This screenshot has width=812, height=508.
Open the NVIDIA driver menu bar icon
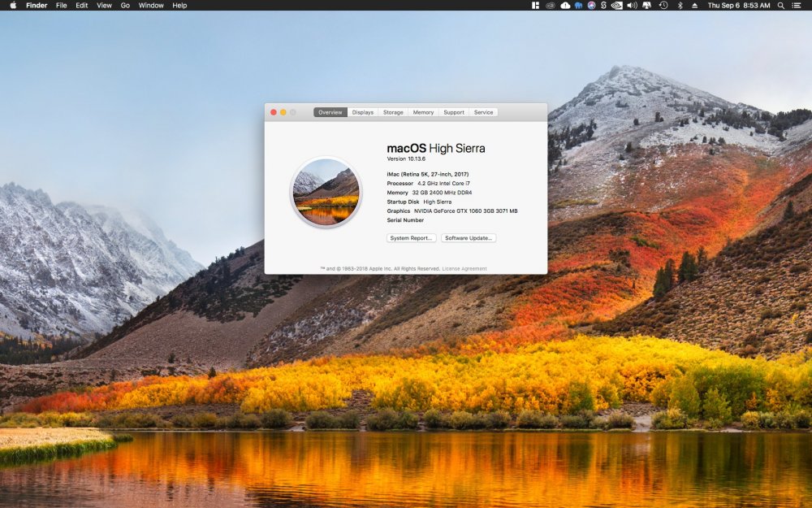click(617, 5)
